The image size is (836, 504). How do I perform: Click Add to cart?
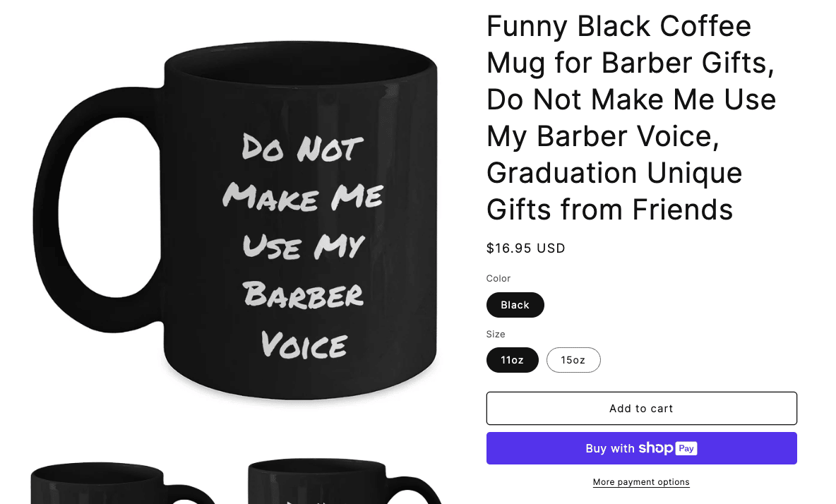point(640,408)
